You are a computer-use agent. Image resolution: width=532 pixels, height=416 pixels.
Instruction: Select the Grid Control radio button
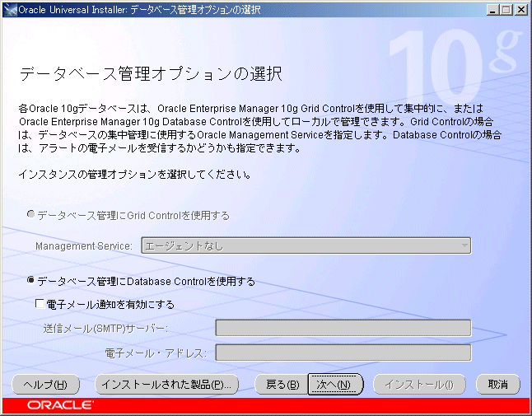pos(30,214)
